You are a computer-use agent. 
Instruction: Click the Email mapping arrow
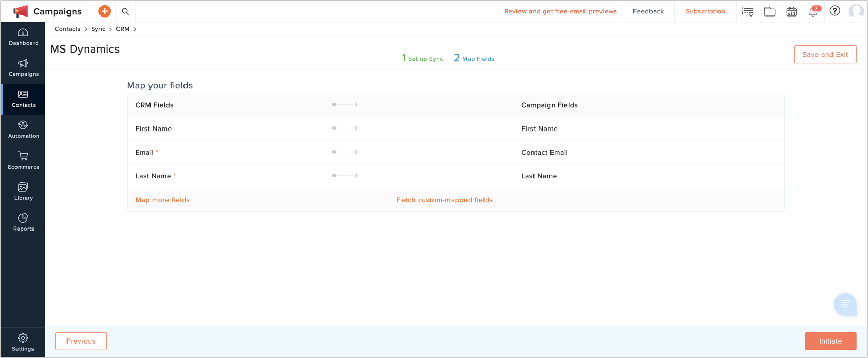(x=345, y=152)
